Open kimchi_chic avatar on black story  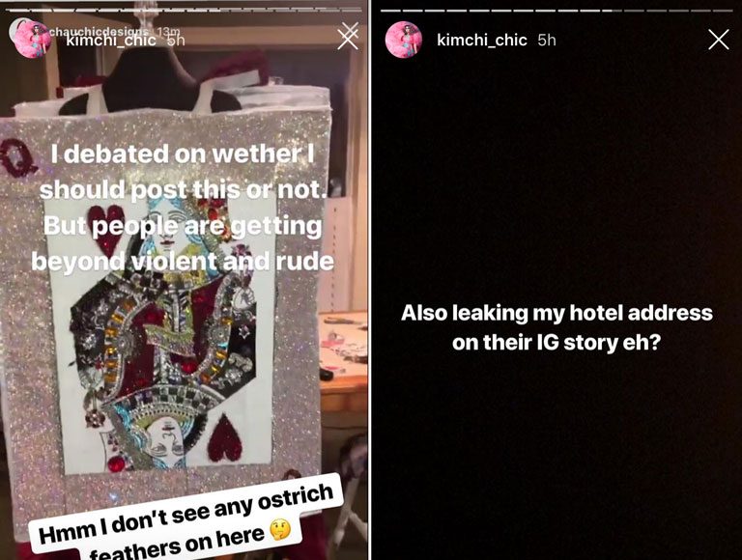click(404, 40)
